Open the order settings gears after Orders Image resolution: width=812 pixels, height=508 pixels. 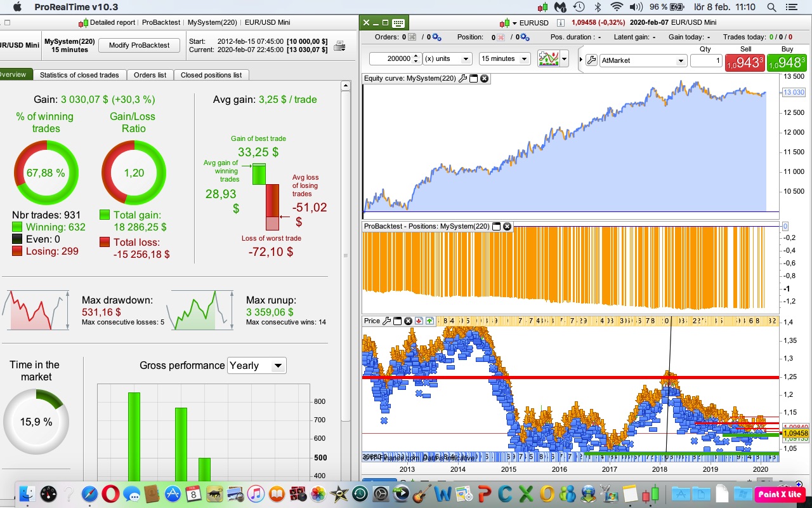coord(436,37)
